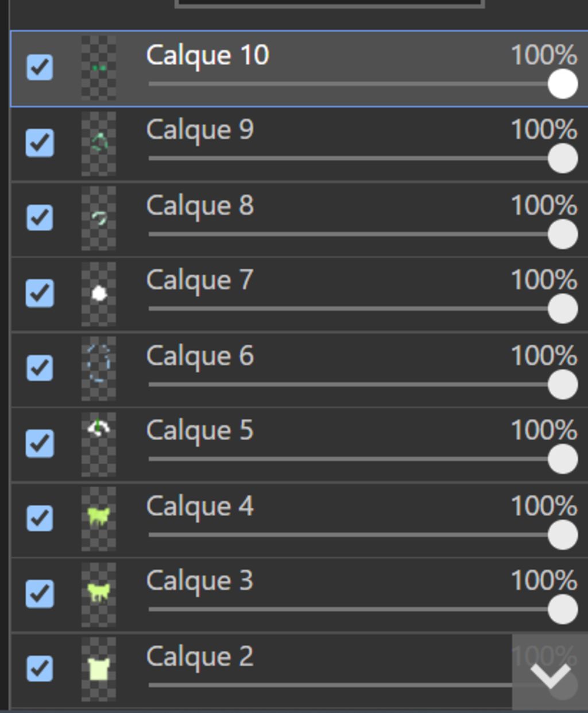The width and height of the screenshot is (588, 713).
Task: Select the Calque 7 layer name
Action: pyautogui.click(x=200, y=280)
